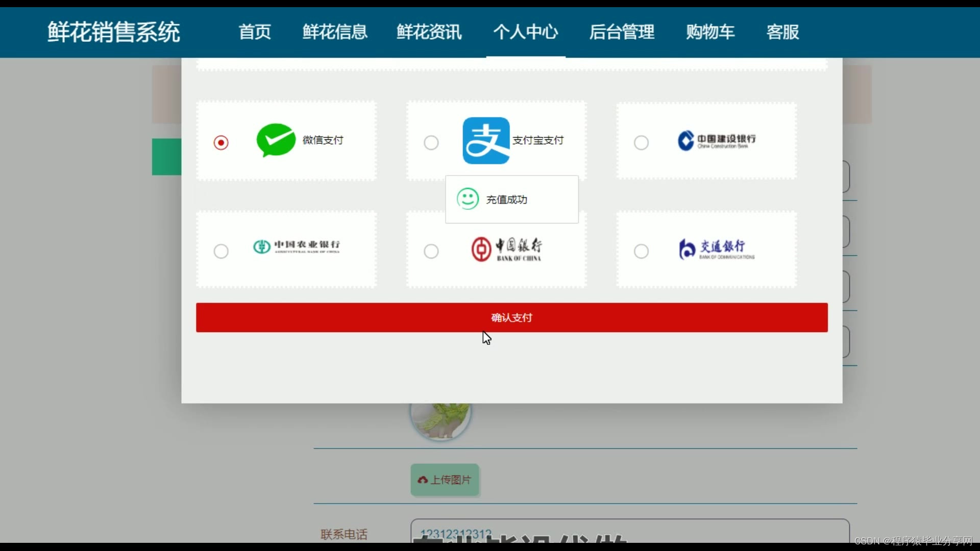Choose China Construction Bank radio option
The height and width of the screenshot is (551, 980).
[641, 142]
